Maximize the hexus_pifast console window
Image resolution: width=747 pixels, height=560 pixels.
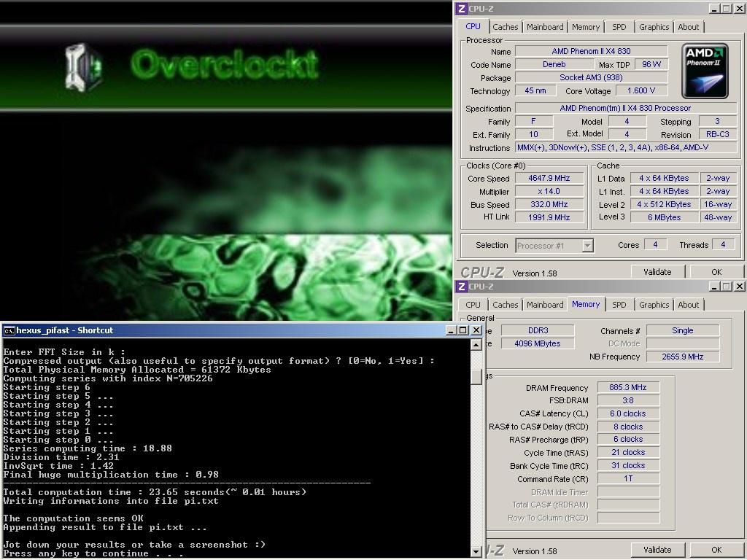463,330
